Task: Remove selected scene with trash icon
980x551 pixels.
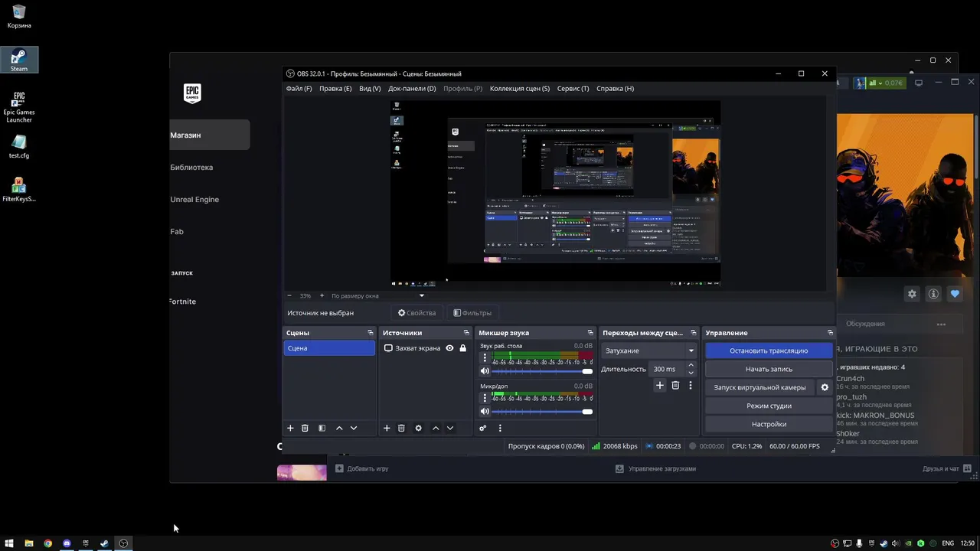Action: [305, 429]
